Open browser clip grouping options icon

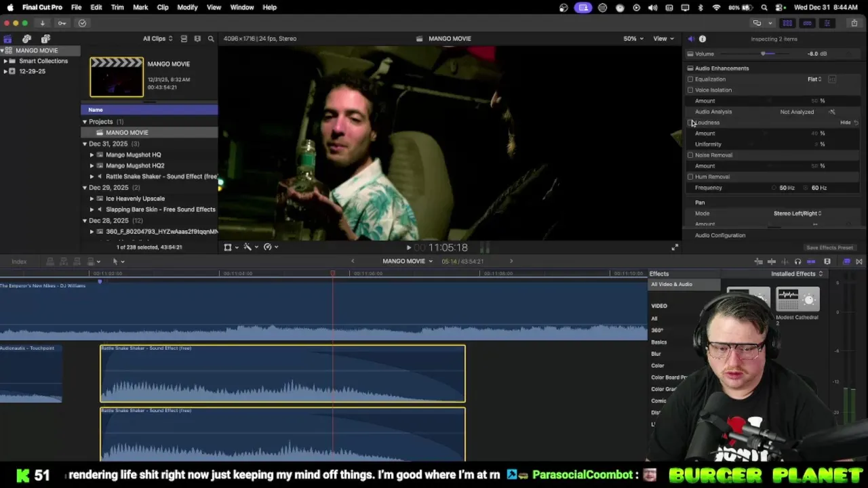(197, 39)
